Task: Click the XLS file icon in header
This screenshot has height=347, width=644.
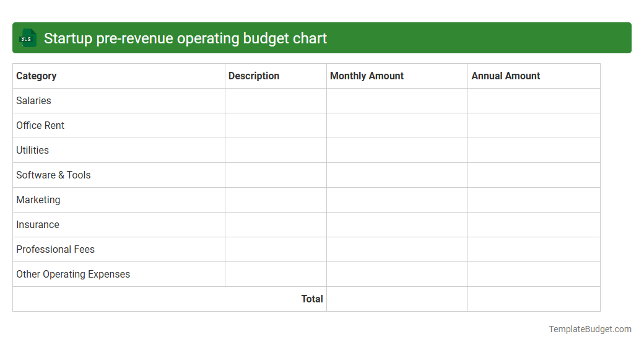Action: [28, 38]
